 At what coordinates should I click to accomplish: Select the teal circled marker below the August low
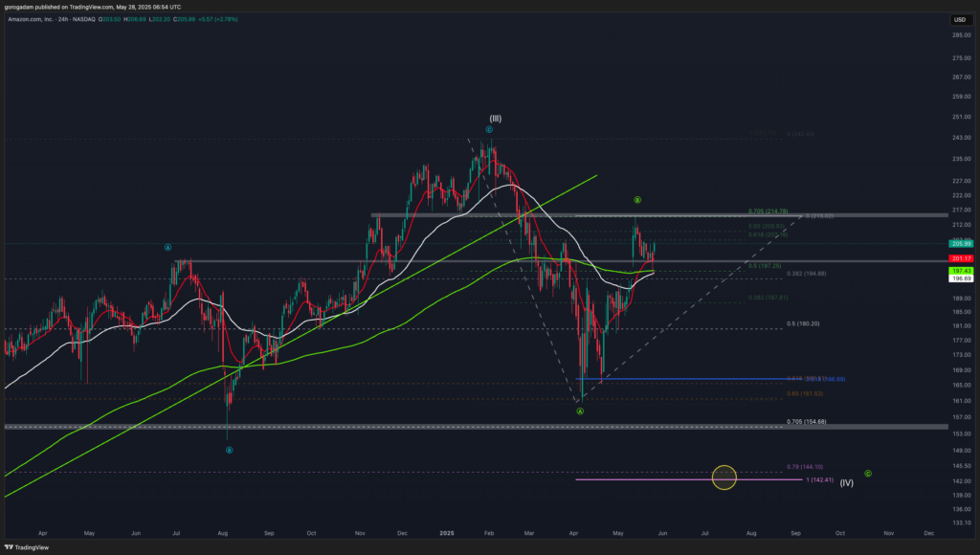click(x=229, y=450)
